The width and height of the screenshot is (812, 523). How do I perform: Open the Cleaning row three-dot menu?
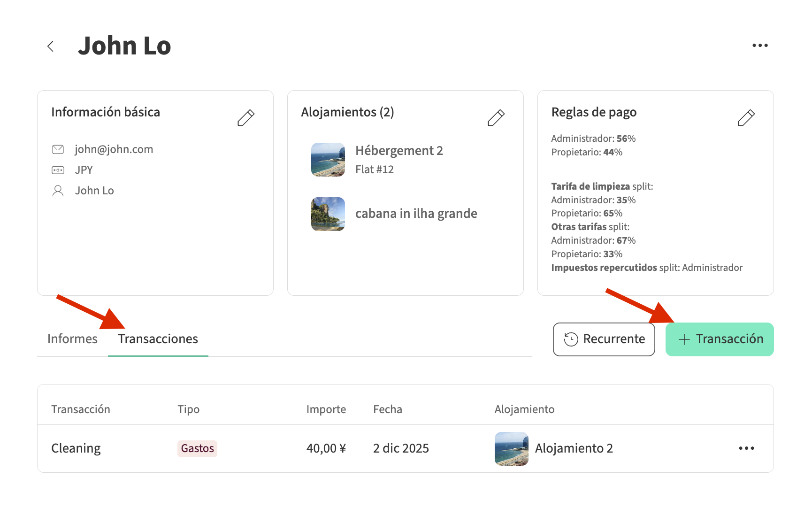746,448
